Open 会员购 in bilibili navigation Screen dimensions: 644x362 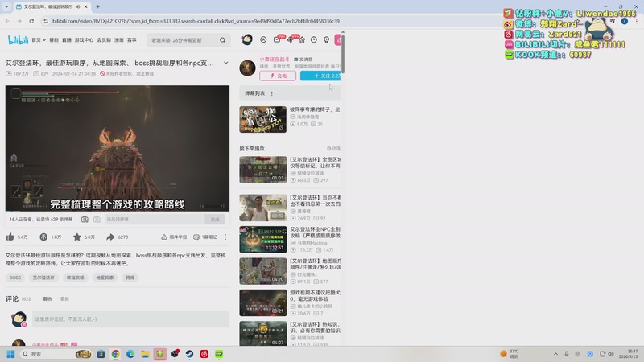click(104, 39)
